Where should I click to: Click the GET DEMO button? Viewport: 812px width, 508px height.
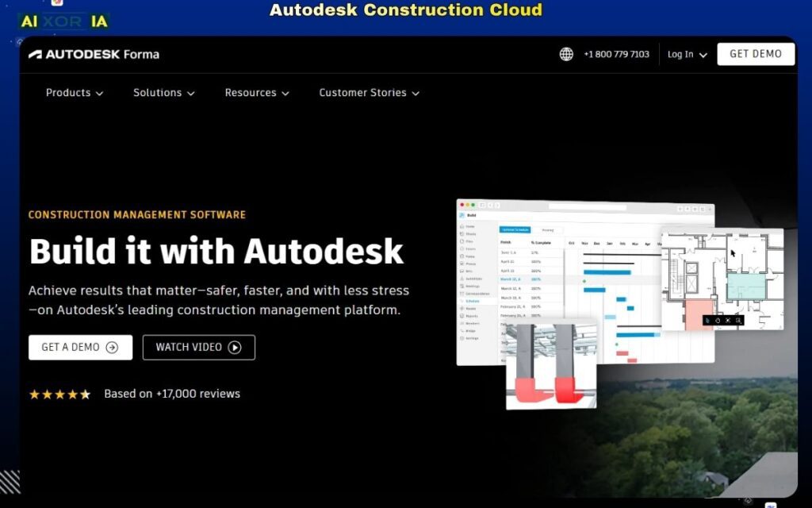(755, 54)
